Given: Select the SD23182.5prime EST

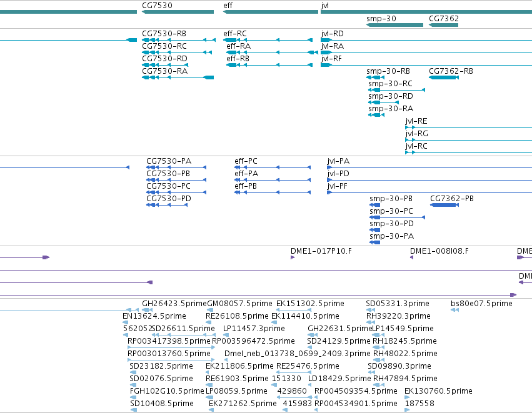Looking at the screenshot, I should pos(133,372).
